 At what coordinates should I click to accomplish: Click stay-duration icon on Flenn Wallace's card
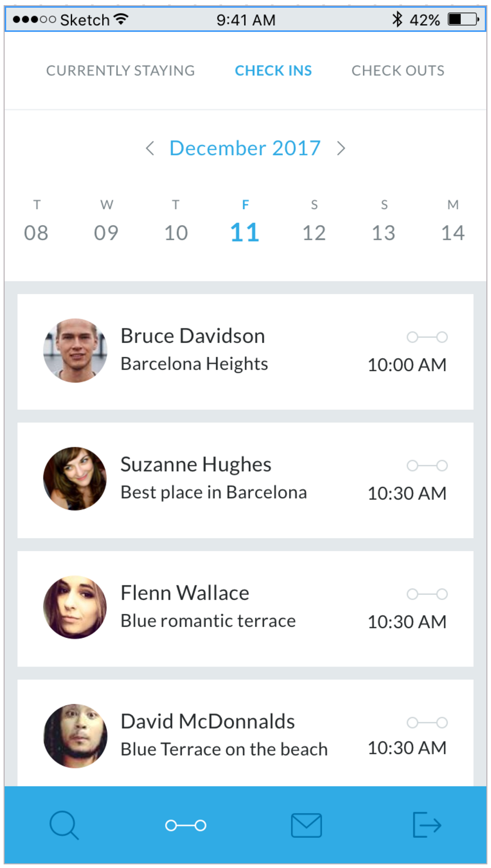pyautogui.click(x=427, y=594)
